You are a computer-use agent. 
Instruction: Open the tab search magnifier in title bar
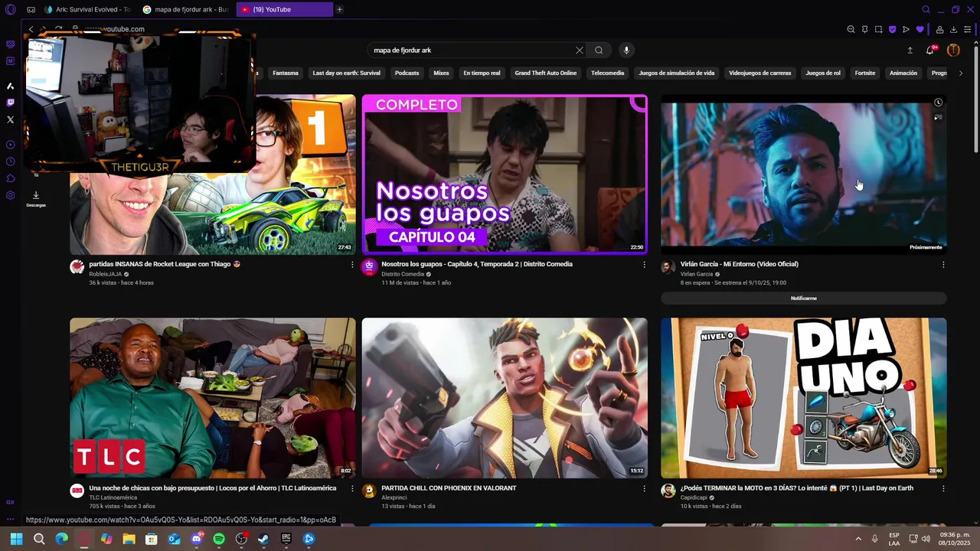click(x=926, y=10)
